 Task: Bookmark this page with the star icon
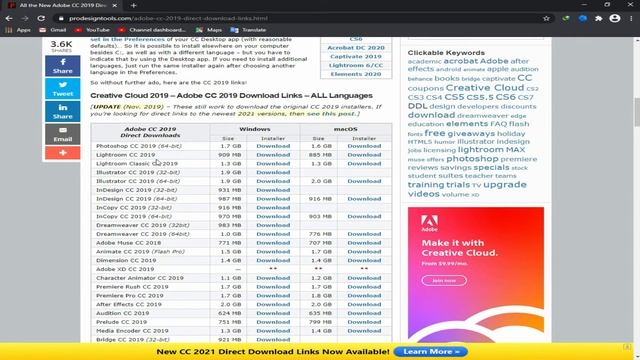point(546,18)
